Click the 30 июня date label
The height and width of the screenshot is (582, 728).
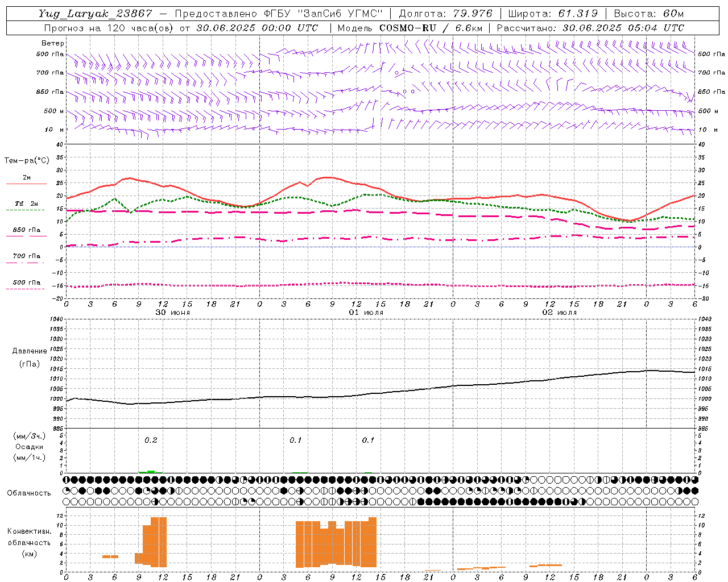click(173, 313)
